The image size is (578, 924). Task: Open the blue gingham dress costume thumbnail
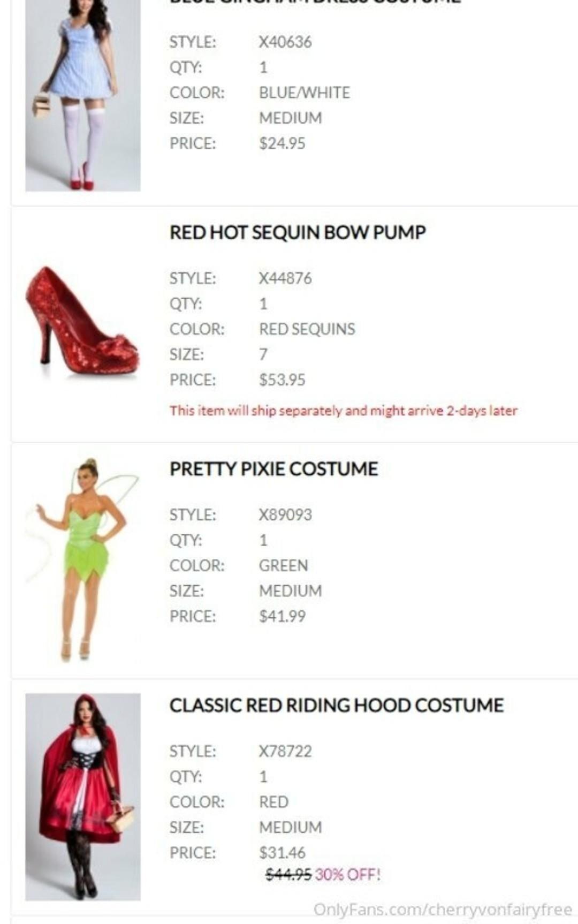pos(83,95)
